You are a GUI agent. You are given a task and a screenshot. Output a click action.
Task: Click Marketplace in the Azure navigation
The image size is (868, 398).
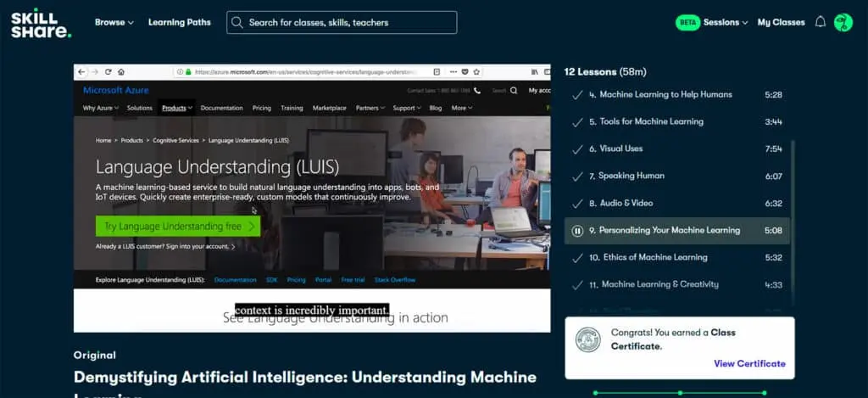pyautogui.click(x=330, y=108)
